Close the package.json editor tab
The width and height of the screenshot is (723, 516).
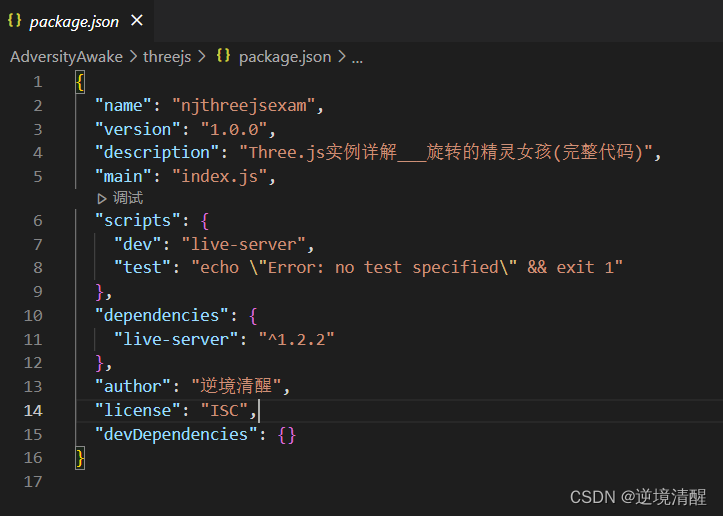[137, 20]
